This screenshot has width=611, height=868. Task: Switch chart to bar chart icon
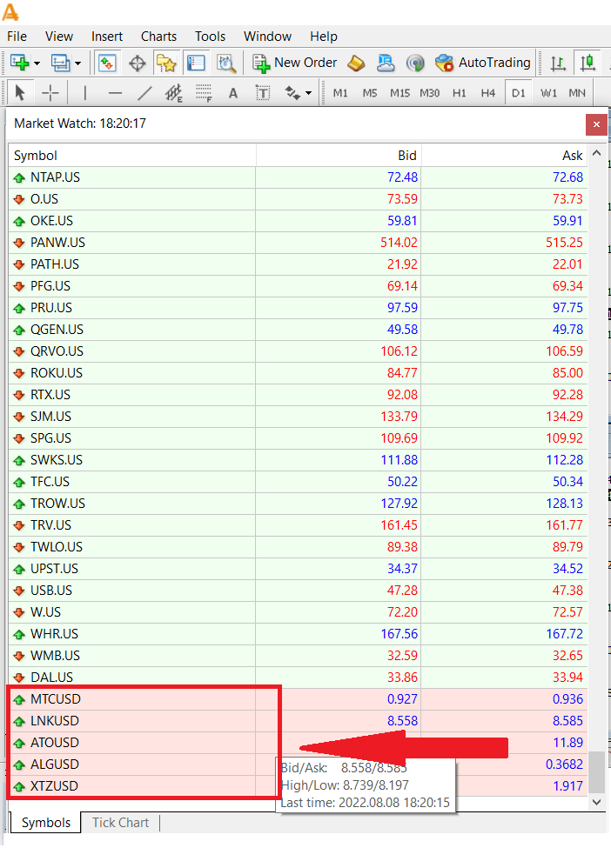pyautogui.click(x=558, y=63)
